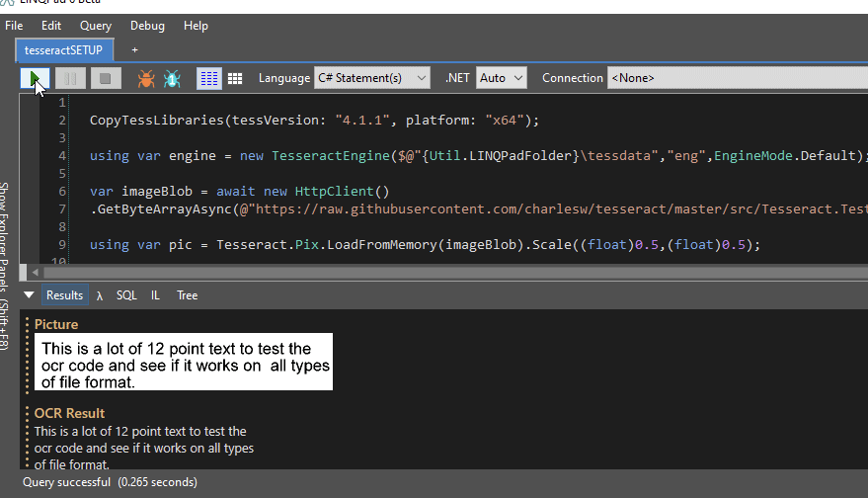The image size is (868, 498).
Task: Click the teal bug debug icon
Action: (172, 78)
